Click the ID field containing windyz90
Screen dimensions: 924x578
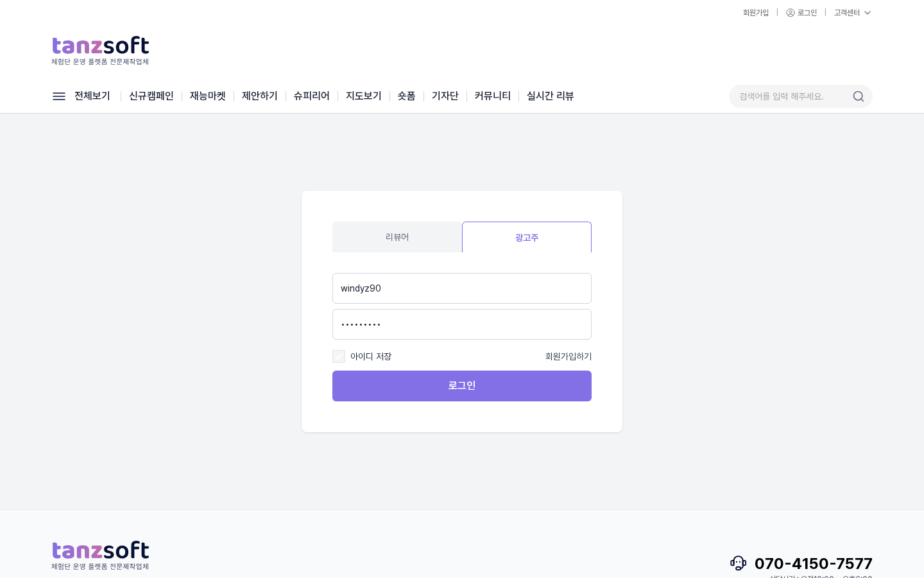point(462,288)
